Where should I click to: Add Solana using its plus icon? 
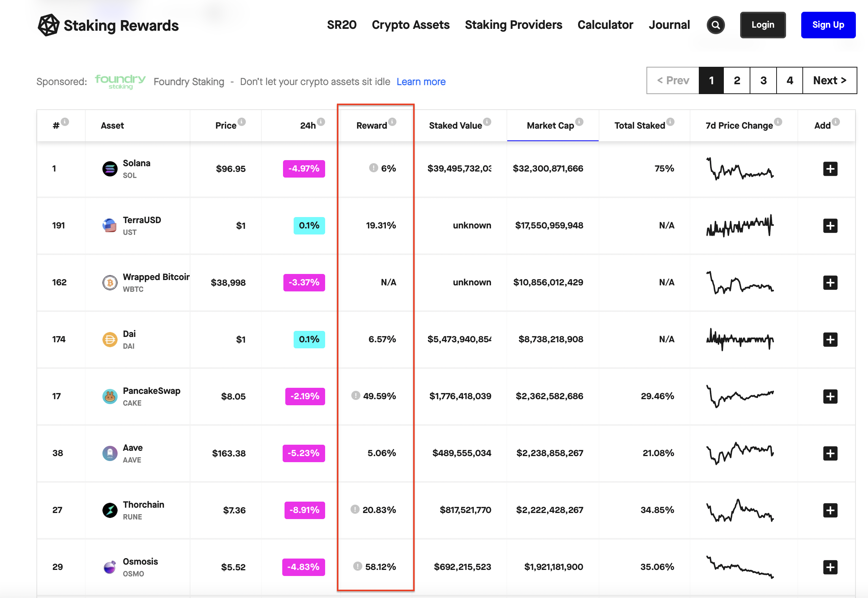coord(830,169)
